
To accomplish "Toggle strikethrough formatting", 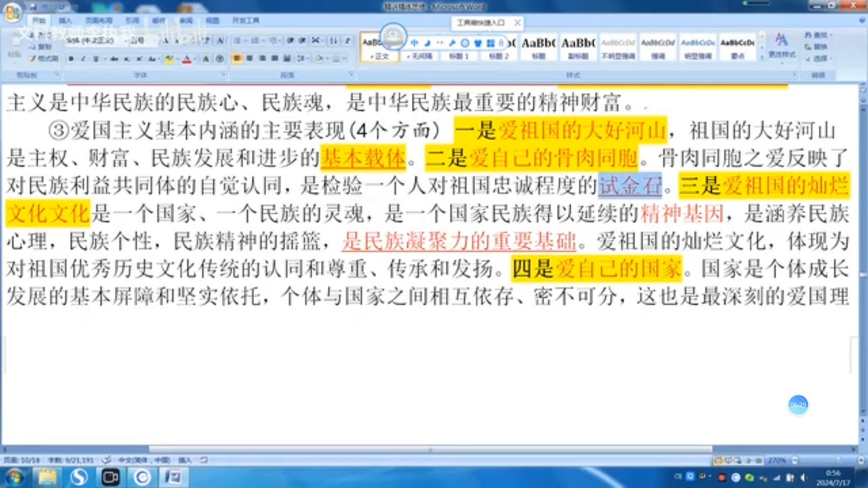I will 114,59.
